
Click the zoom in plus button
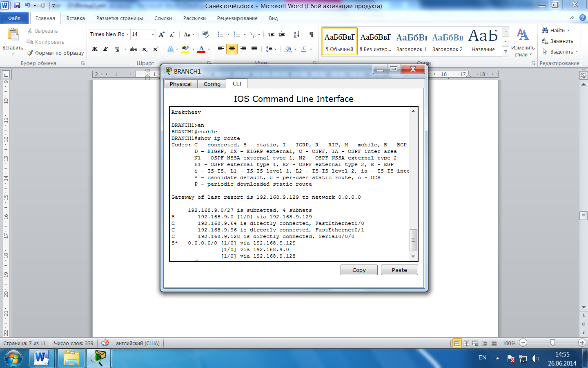(x=582, y=343)
